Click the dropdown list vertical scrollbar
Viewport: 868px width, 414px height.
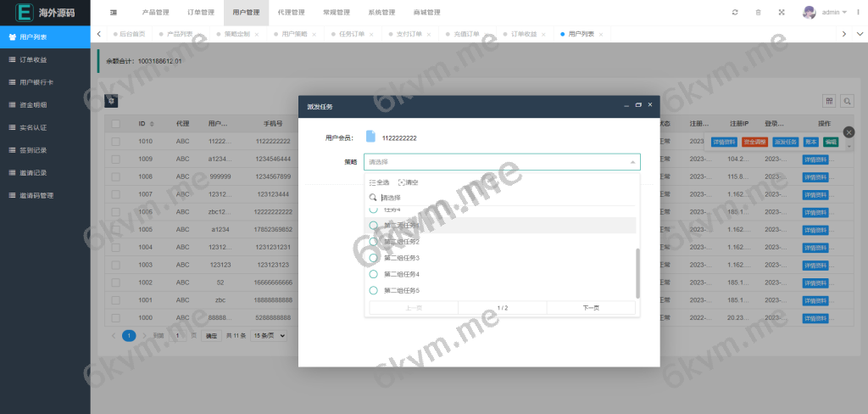(637, 271)
